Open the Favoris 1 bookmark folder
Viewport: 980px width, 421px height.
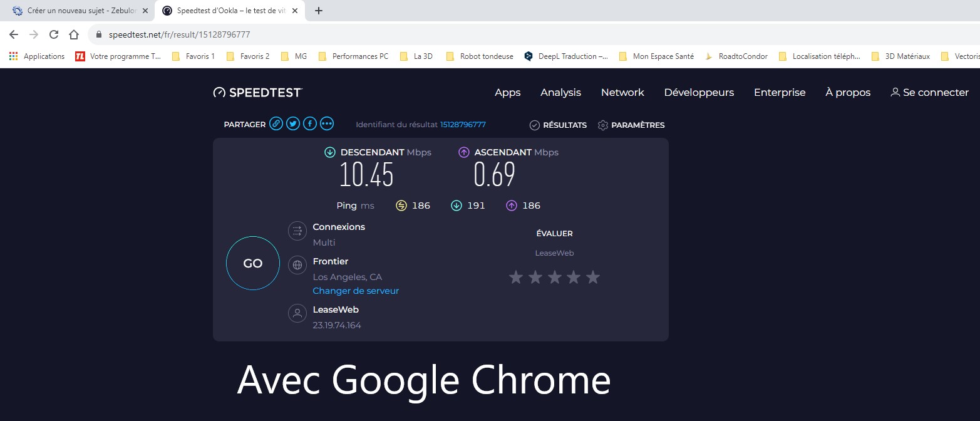point(193,56)
